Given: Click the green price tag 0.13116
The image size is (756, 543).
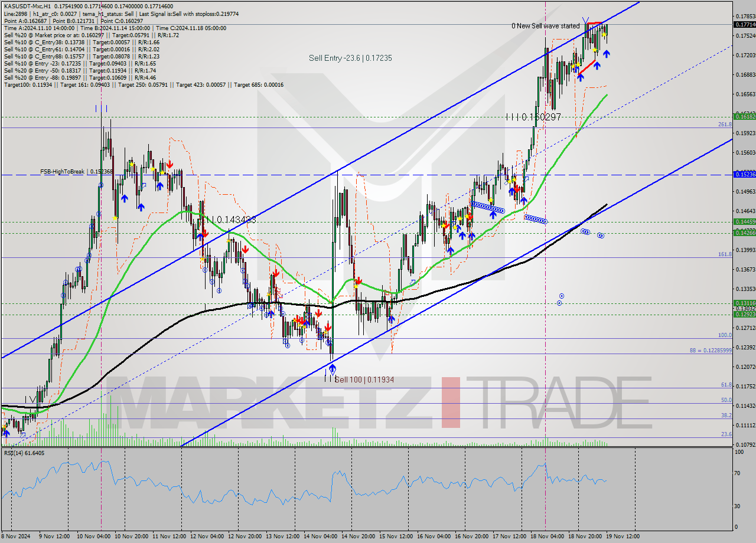Looking at the screenshot, I should (744, 302).
